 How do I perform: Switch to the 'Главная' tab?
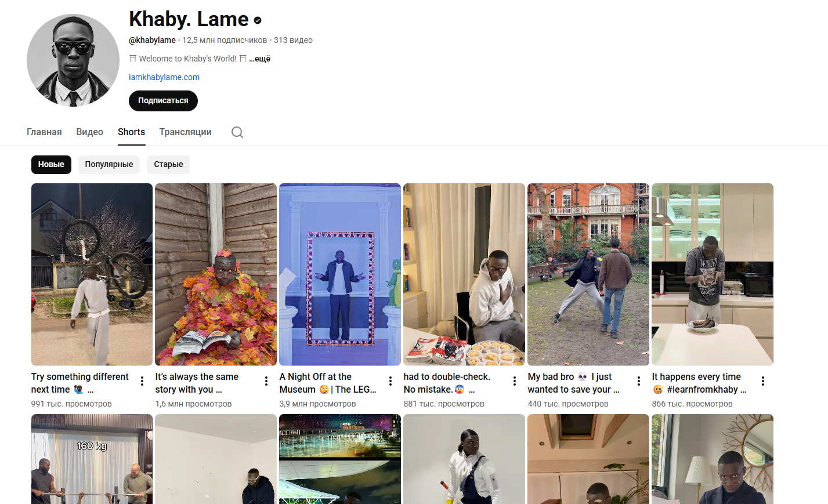pyautogui.click(x=44, y=132)
